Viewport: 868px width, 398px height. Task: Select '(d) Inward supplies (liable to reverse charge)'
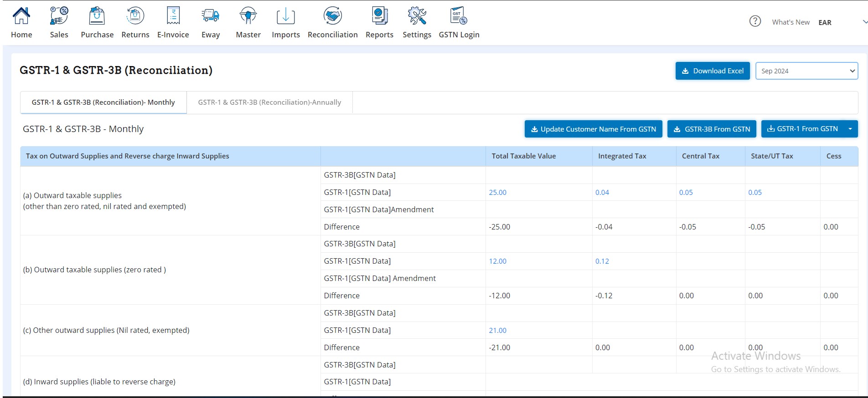coord(99,382)
